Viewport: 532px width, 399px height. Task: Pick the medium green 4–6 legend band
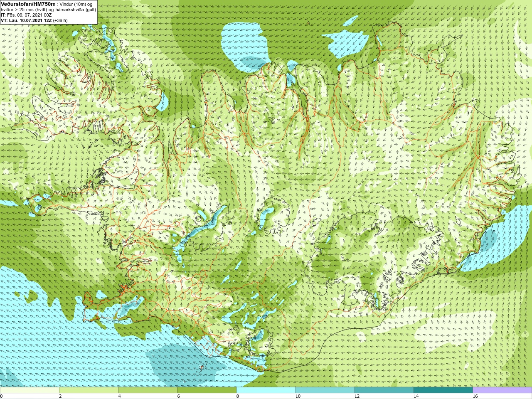[x=148, y=390]
